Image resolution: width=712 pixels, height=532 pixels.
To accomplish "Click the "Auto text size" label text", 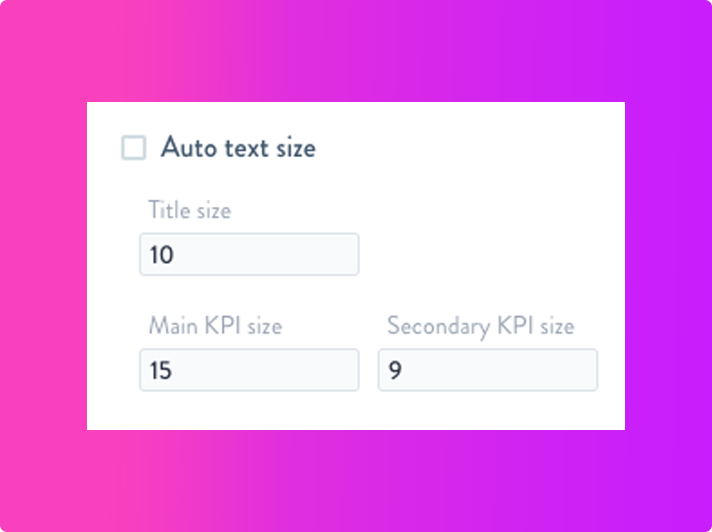I will coord(238,148).
